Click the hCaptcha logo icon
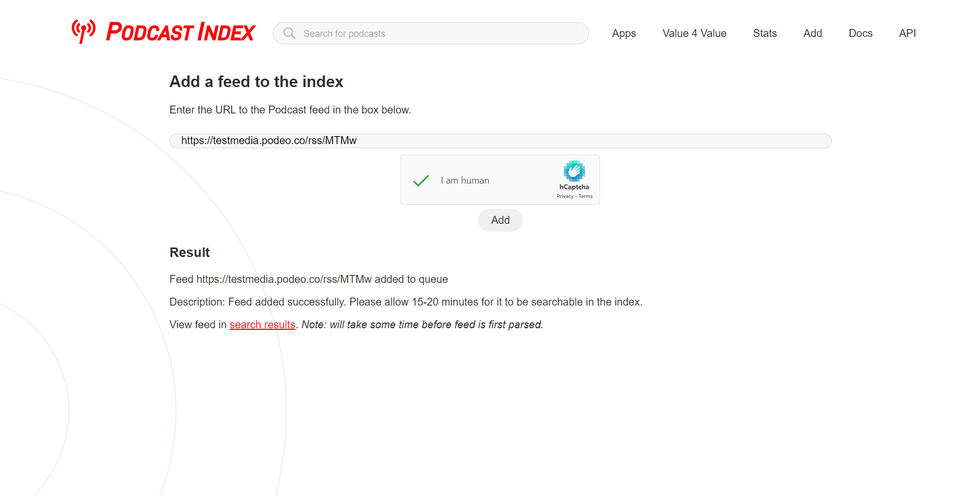This screenshot has width=980, height=495. pos(574,171)
